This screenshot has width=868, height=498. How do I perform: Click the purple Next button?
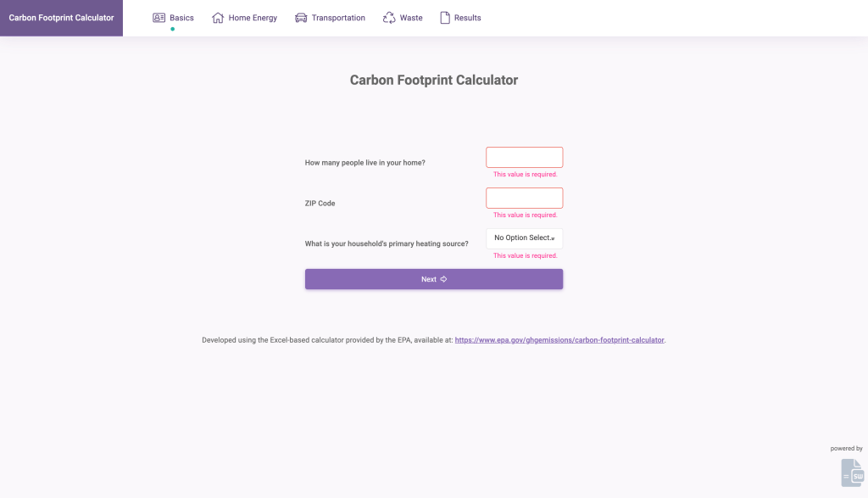(x=434, y=279)
